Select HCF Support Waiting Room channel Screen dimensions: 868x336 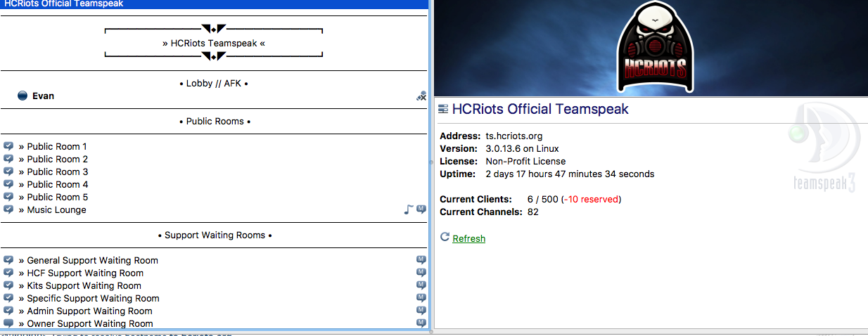[214, 273]
